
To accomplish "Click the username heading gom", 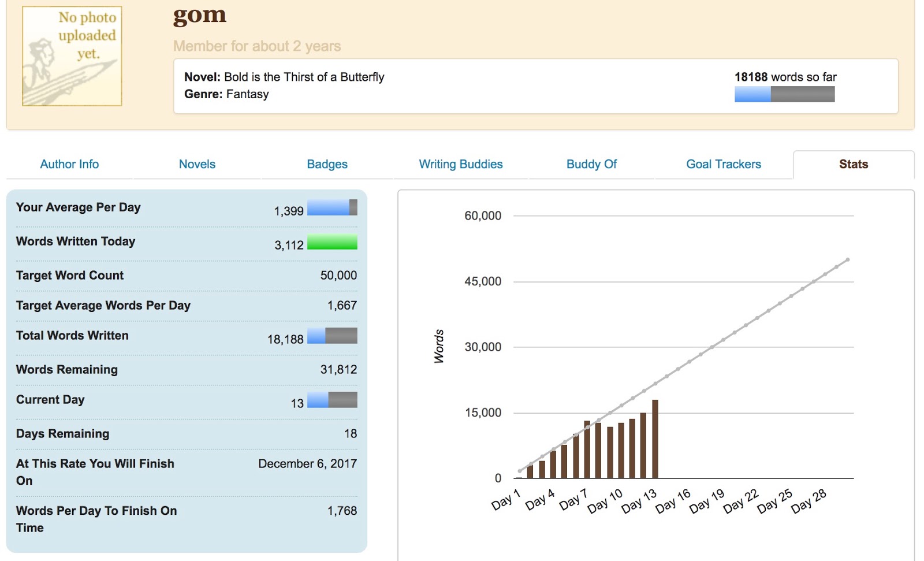I will pos(200,15).
